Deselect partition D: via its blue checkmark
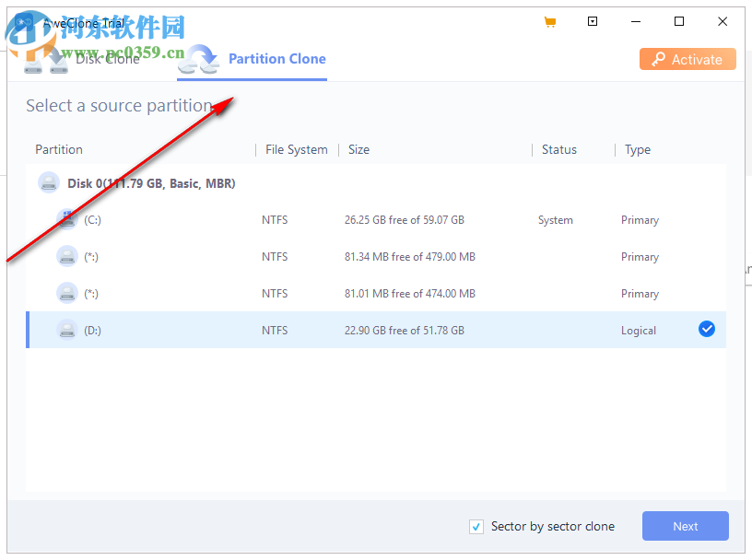The image size is (752, 560). click(x=706, y=329)
